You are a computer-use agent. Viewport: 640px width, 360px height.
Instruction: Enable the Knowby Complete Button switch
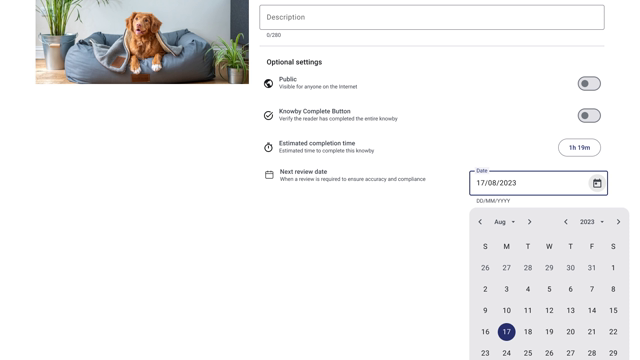click(x=589, y=116)
